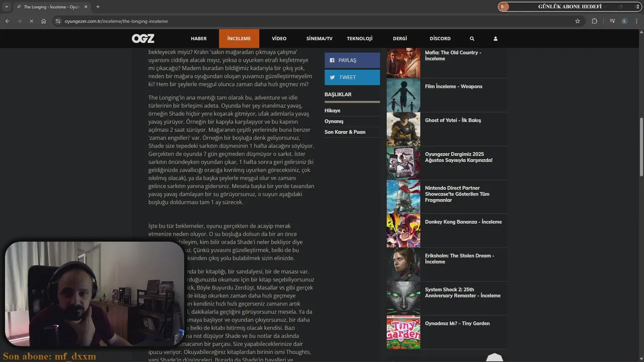Open the SİNEMA/TV menu item
Screen dimensions: 644x362
319,39
